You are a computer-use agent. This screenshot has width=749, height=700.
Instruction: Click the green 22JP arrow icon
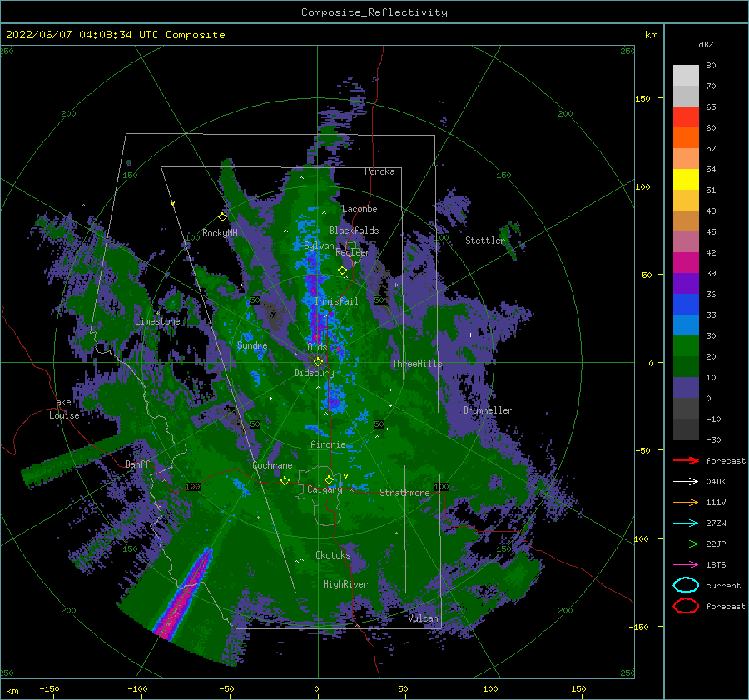pos(686,544)
